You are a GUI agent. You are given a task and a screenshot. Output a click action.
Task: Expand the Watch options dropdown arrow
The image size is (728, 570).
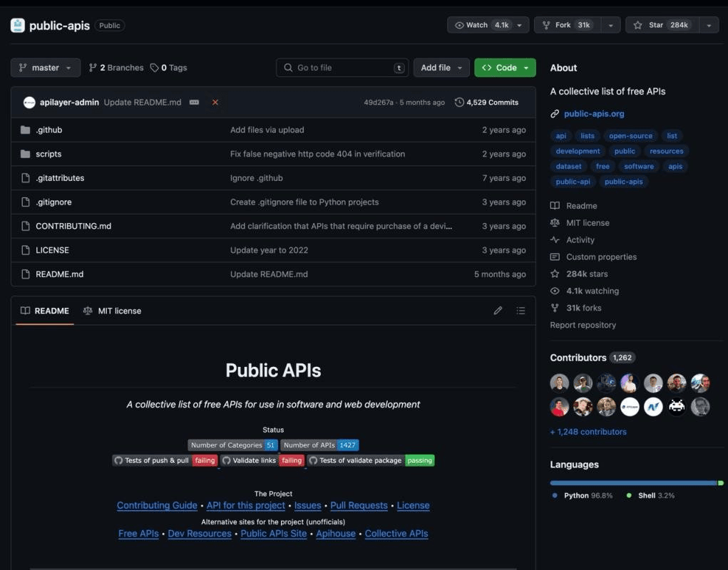point(520,24)
